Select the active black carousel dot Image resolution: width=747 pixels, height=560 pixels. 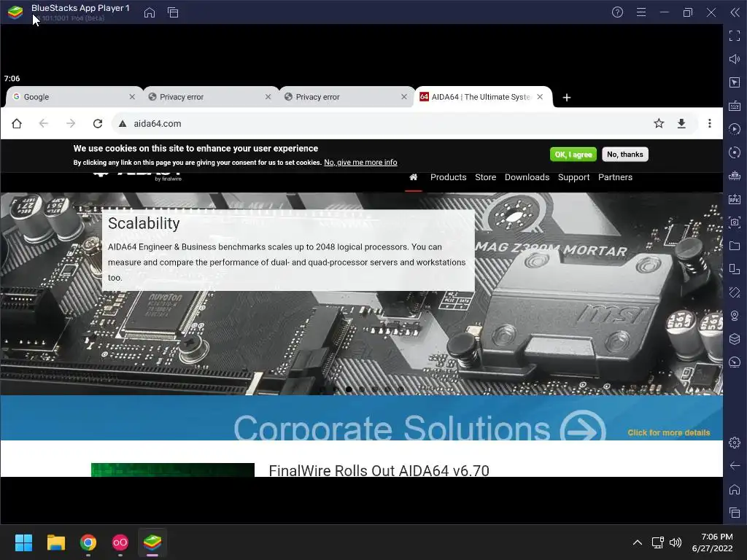tap(349, 389)
